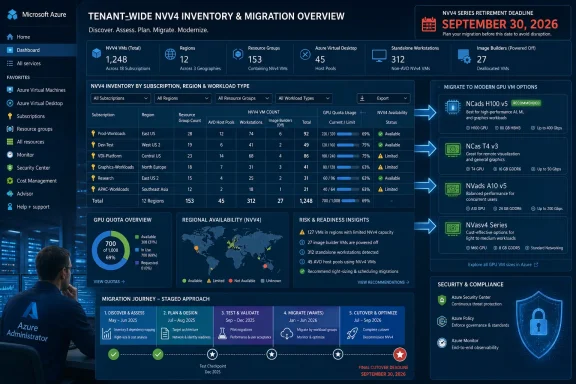Click Explore all GPU VM sizes link
The image size is (576, 384).
(503, 265)
